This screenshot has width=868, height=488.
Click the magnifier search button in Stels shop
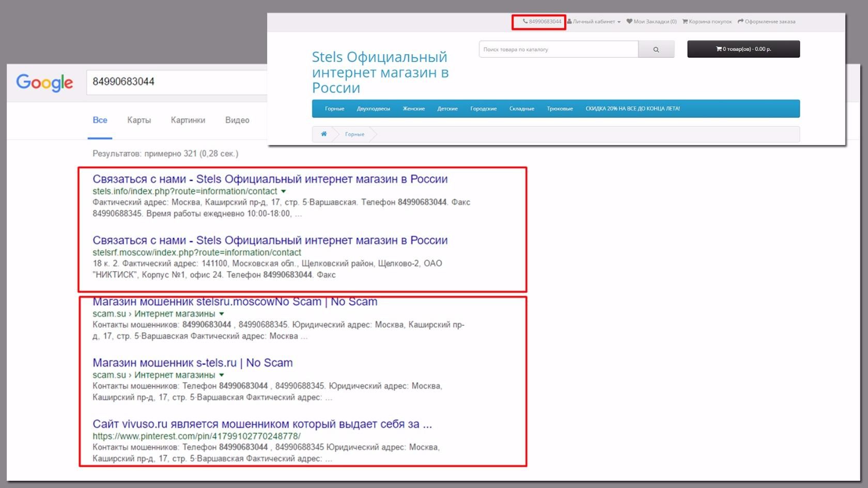[656, 50]
